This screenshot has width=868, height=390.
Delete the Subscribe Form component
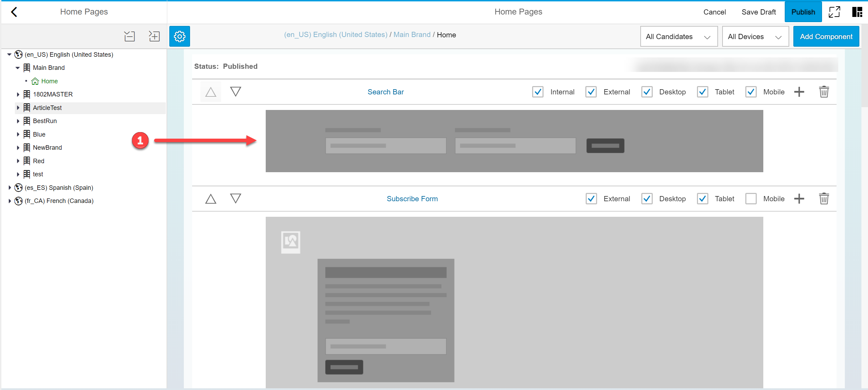tap(824, 199)
